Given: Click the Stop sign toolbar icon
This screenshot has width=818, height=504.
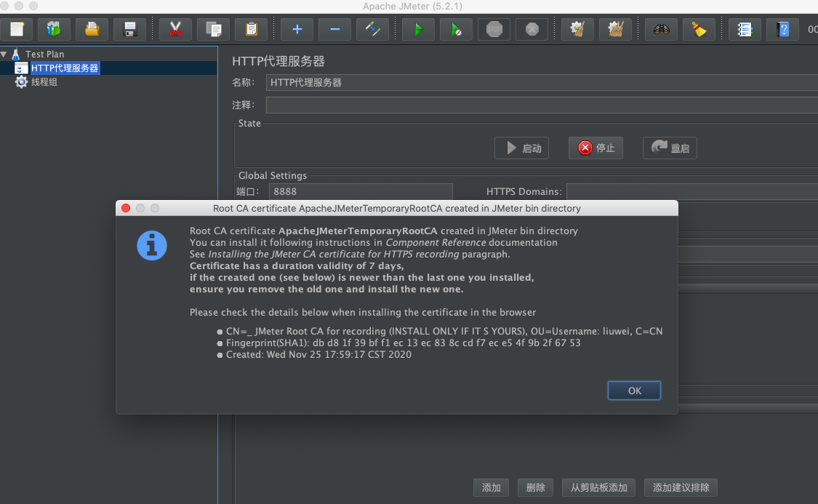Looking at the screenshot, I should click(x=494, y=29).
